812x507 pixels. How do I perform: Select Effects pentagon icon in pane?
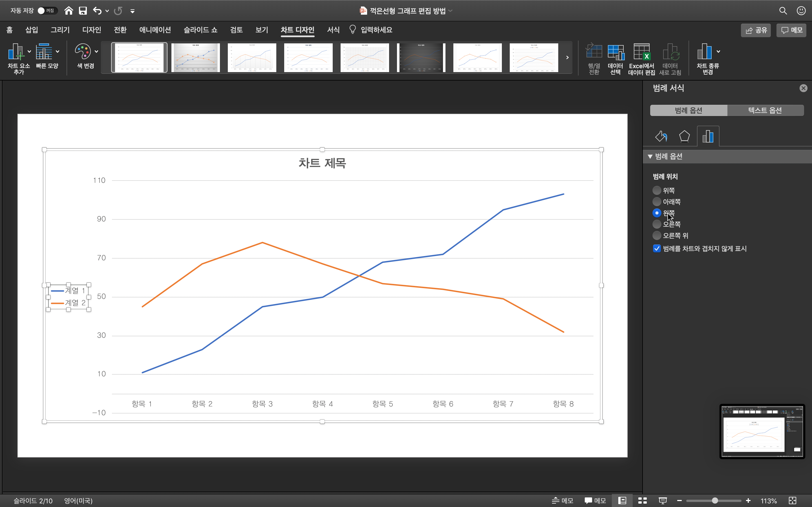click(685, 137)
